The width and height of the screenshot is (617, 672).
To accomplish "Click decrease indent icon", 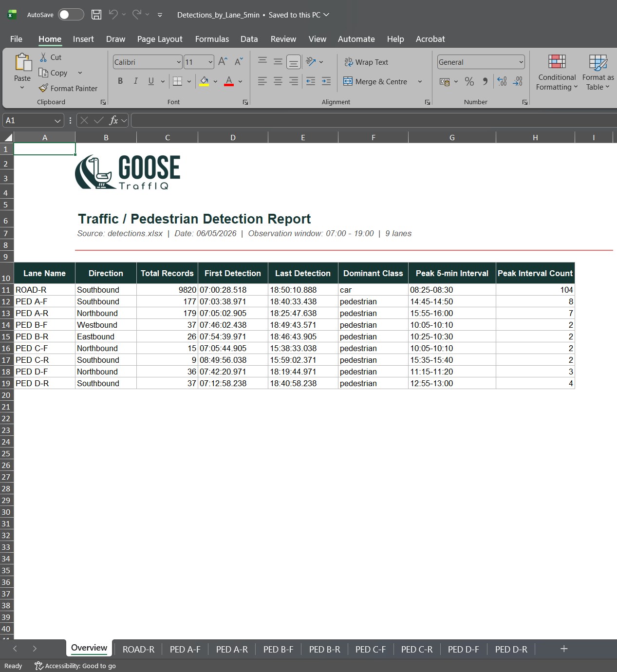I will (311, 81).
